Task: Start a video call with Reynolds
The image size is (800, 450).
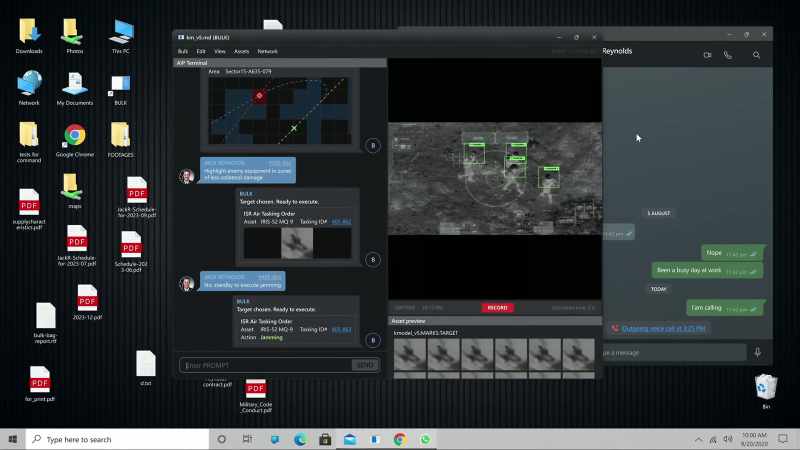Action: tap(707, 55)
